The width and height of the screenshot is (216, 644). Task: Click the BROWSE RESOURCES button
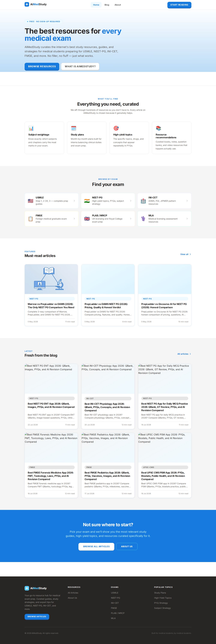(x=42, y=67)
